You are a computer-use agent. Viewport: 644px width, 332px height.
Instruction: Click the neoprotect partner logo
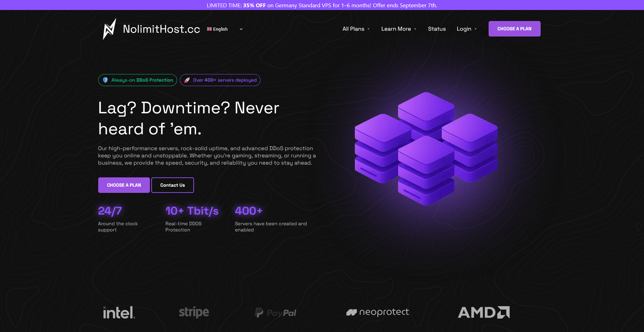pyautogui.click(x=378, y=312)
